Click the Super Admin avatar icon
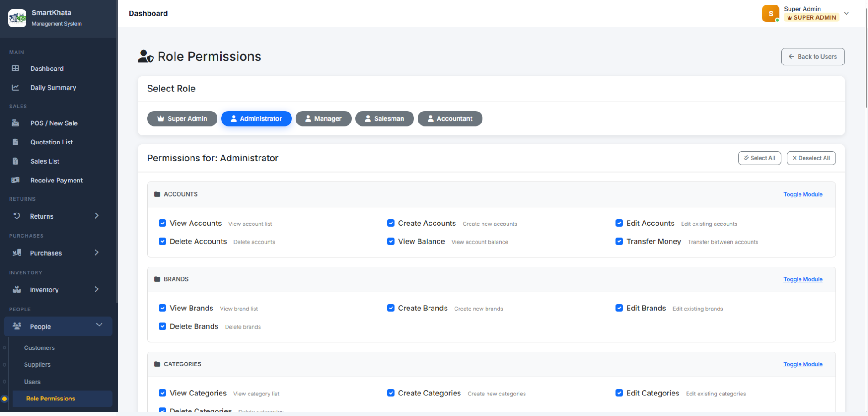 click(x=771, y=14)
